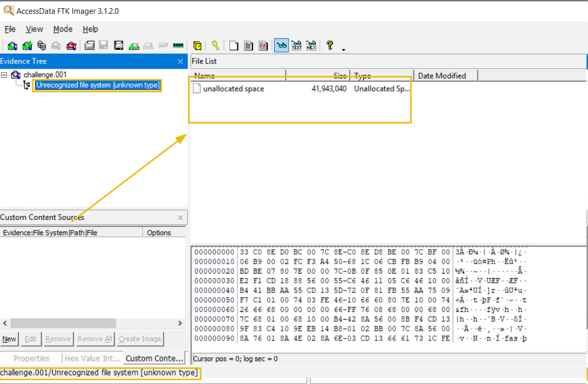The width and height of the screenshot is (588, 384).
Task: Click the Create Disk Image icon
Action: [x=89, y=46]
